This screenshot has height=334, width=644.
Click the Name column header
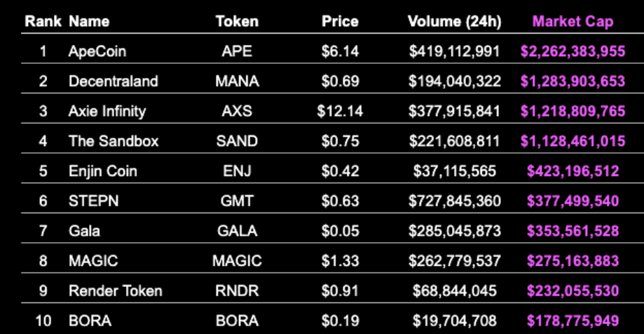point(89,21)
